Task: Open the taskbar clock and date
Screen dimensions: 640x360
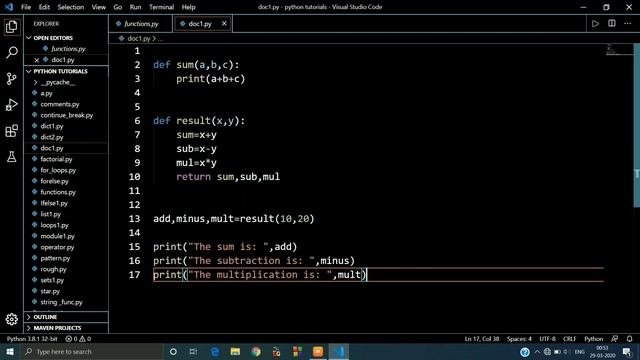Action: [x=602, y=351]
